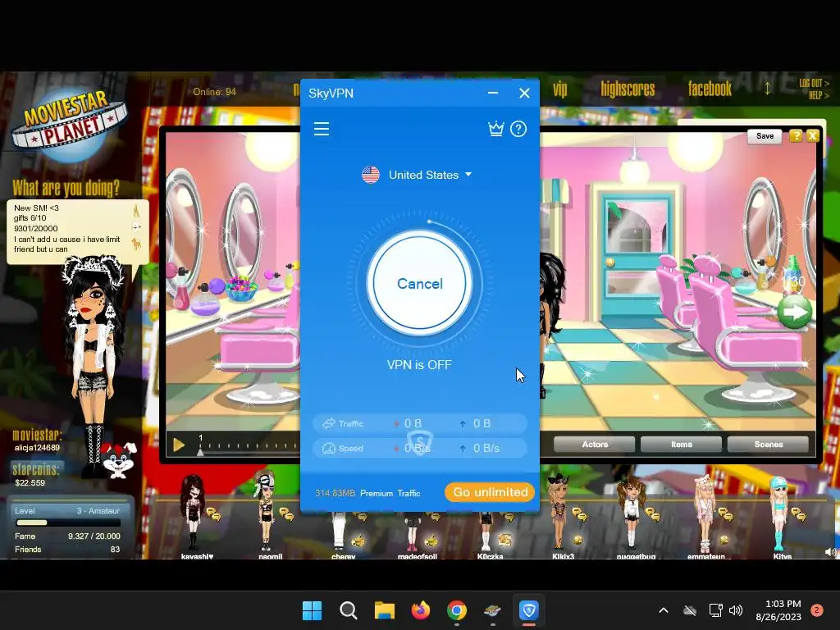
Task: Select friend kayashi avatar
Action: (x=193, y=512)
